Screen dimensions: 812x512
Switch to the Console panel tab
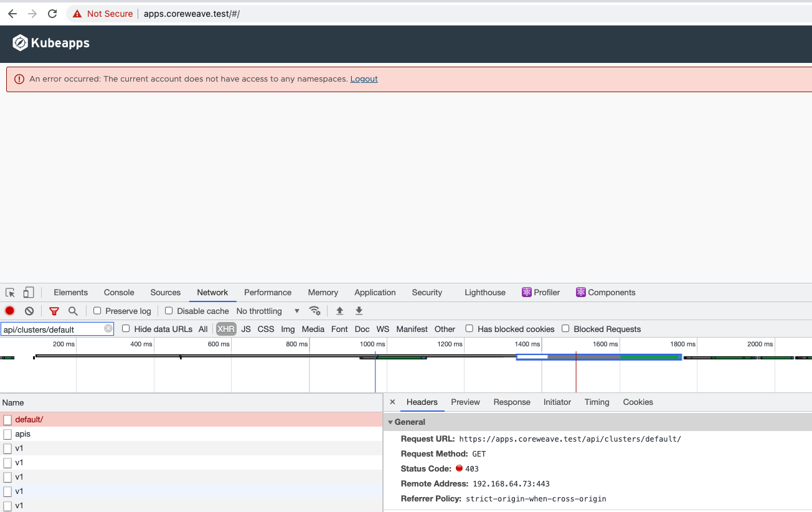(119, 292)
